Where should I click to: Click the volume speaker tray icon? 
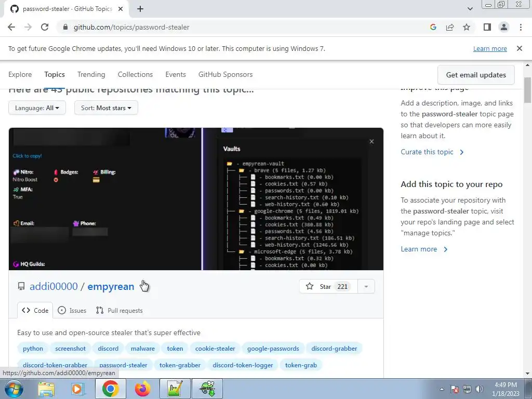tap(479, 389)
